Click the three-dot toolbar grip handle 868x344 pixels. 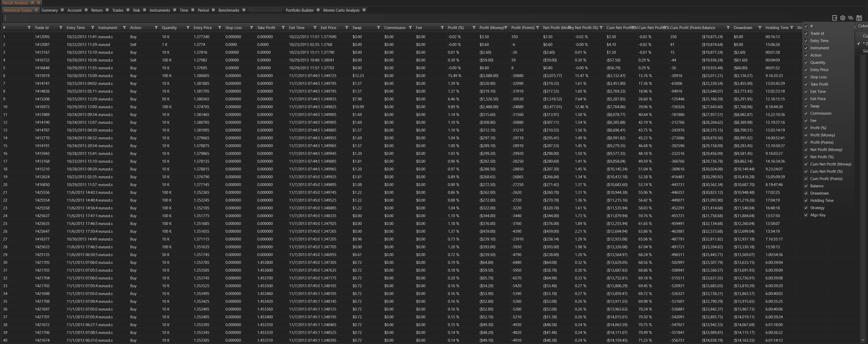tap(5, 18)
